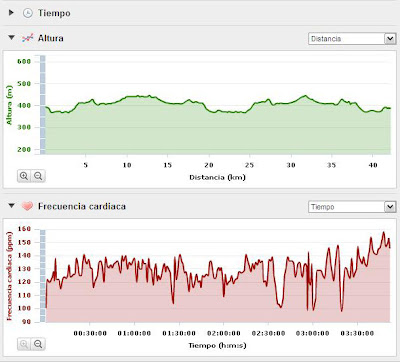
Task: Open the Tiempo section header label
Action: point(54,13)
